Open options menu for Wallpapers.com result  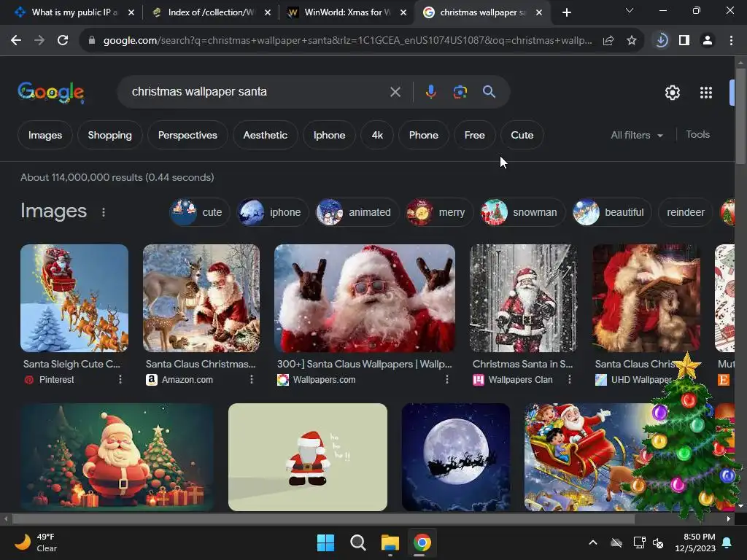pos(447,379)
